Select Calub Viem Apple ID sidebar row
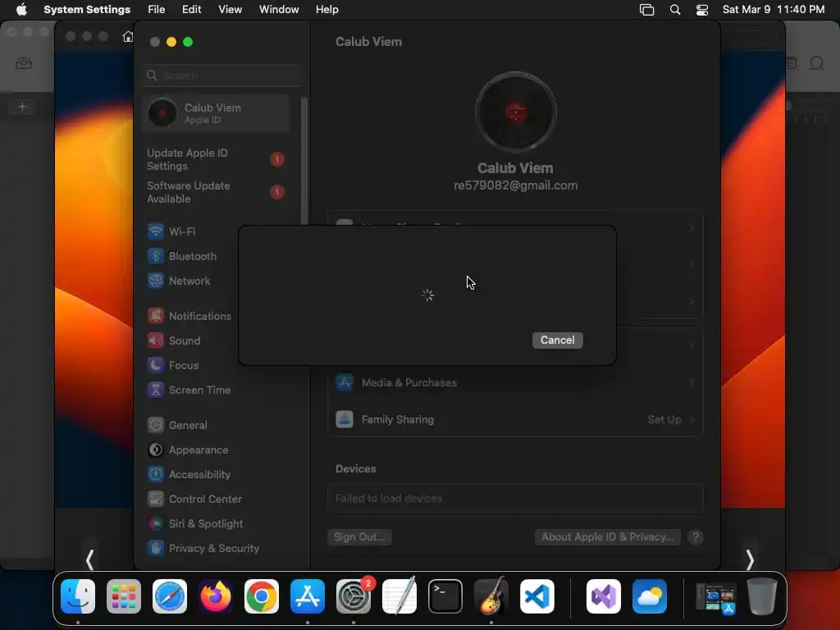Screen dimensions: 840x630 coord(216,113)
